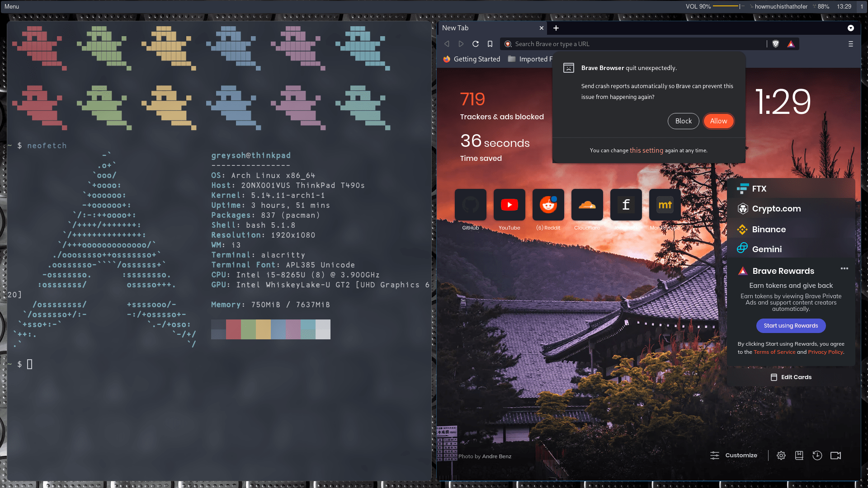
Task: Open the YouTube shortcut tile
Action: tap(509, 205)
